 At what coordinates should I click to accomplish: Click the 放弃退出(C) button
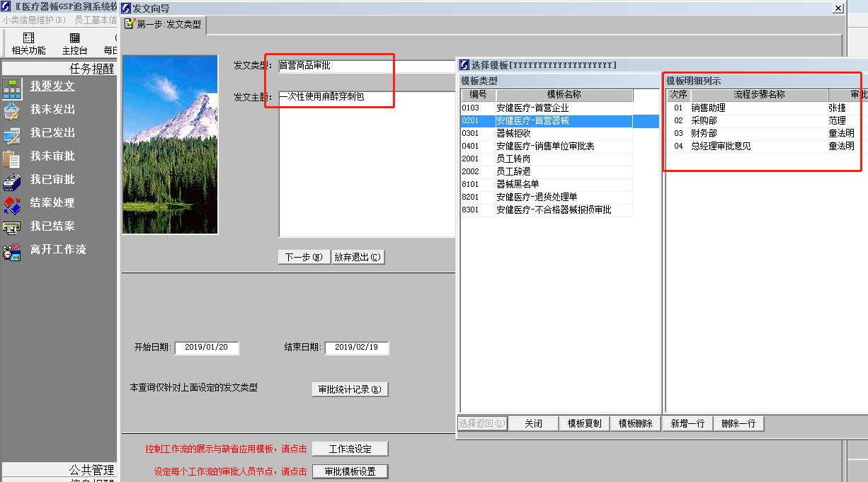[x=358, y=257]
